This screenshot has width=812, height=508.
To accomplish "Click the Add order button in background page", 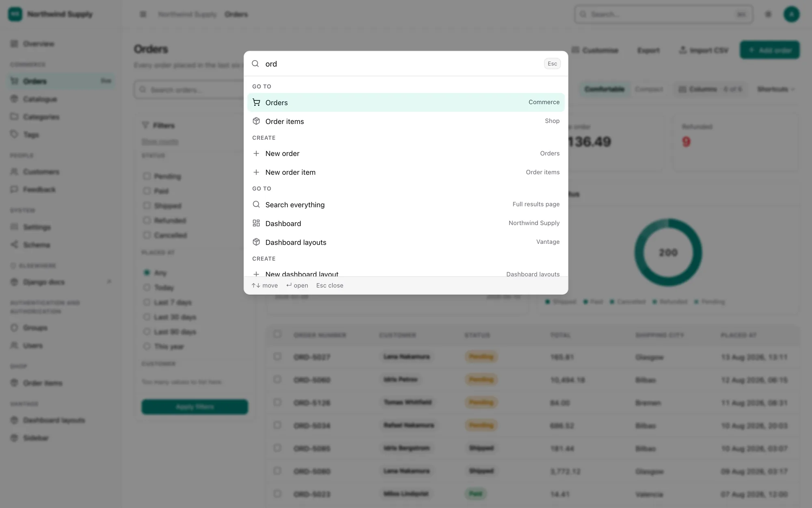I will 770,50.
